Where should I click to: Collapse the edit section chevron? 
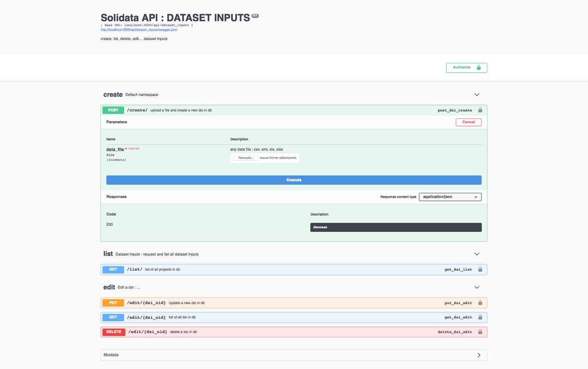477,287
